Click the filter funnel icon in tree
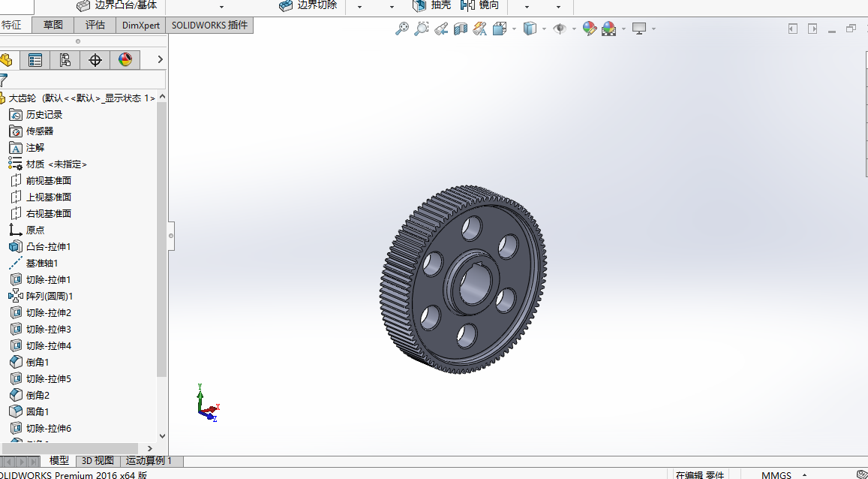 [x=4, y=80]
